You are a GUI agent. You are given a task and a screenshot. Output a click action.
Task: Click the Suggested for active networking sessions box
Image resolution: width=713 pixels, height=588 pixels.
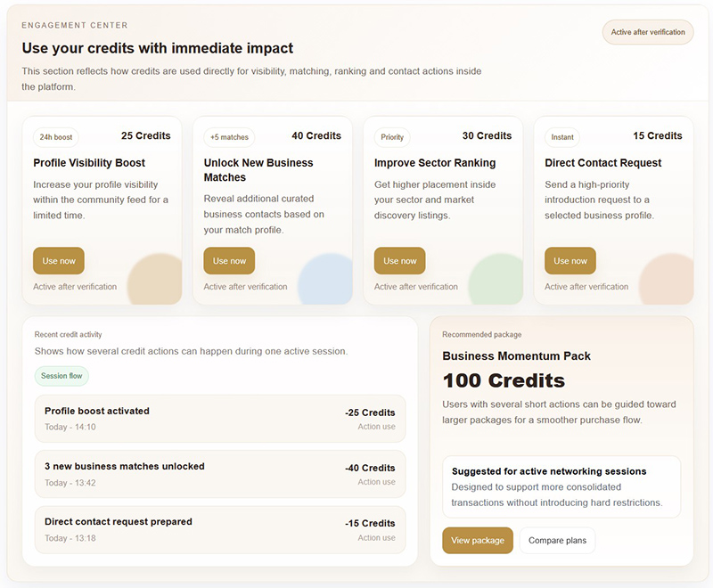[561, 486]
